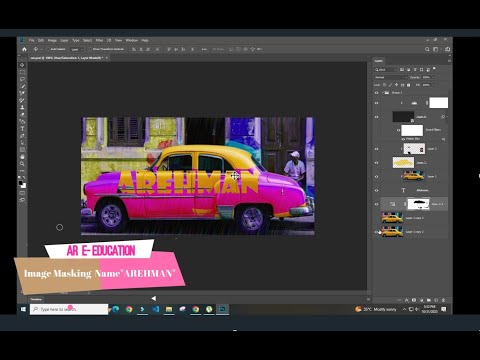Viewport: 480px width, 360px height.
Task: Open the Opacity value dropdown
Action: coord(434,77)
